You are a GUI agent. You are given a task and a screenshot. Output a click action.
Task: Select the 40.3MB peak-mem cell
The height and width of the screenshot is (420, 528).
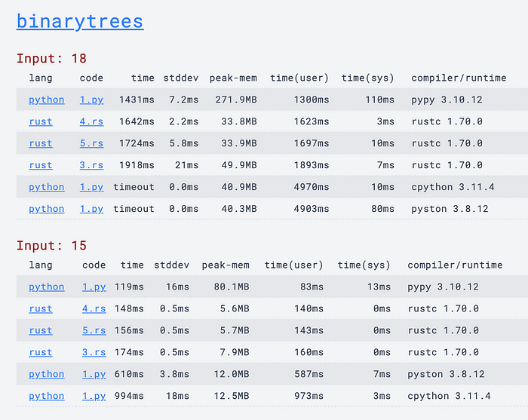coord(239,209)
